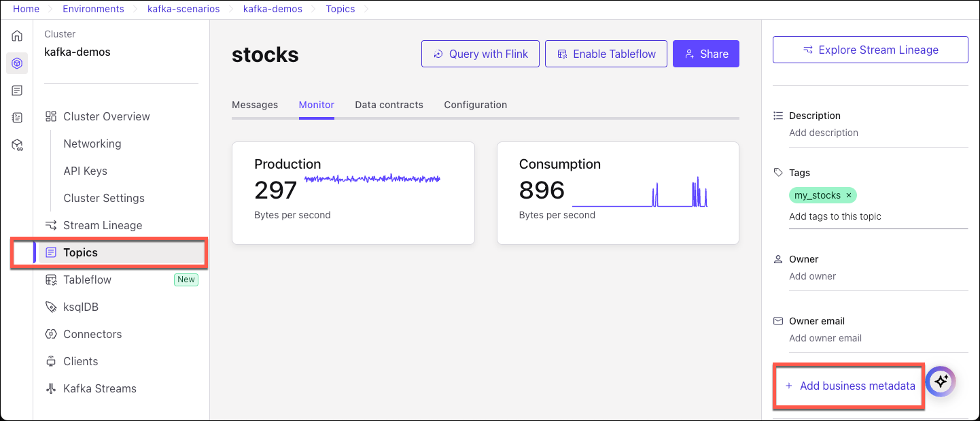Click the document icon below the cube icon
980x421 pixels.
coord(17,90)
